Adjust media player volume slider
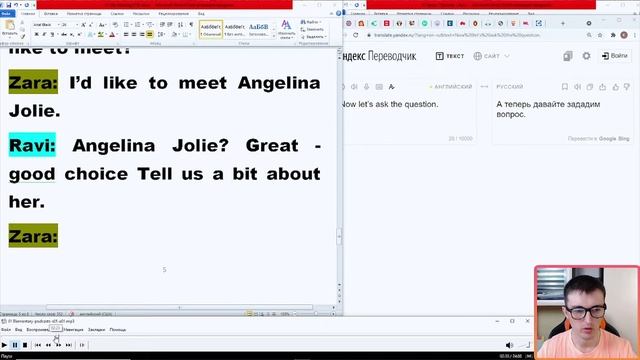 524,345
